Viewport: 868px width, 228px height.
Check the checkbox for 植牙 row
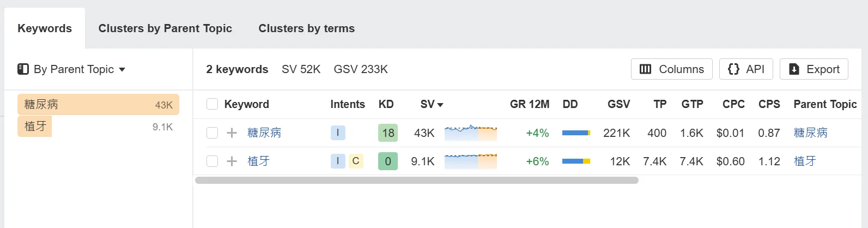pyautogui.click(x=213, y=161)
